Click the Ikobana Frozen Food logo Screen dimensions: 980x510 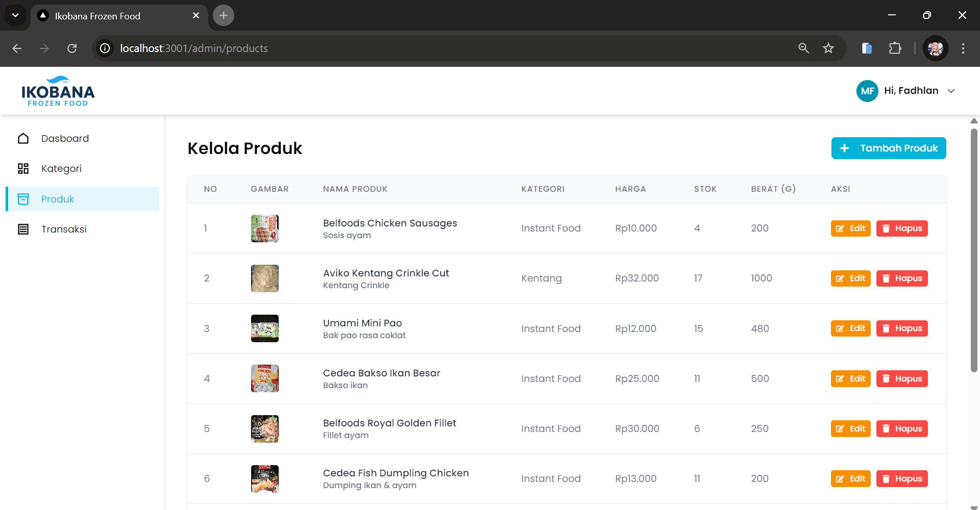click(x=58, y=91)
